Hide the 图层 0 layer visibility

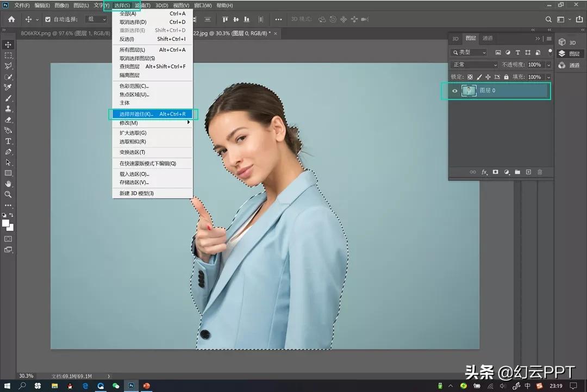tap(455, 91)
